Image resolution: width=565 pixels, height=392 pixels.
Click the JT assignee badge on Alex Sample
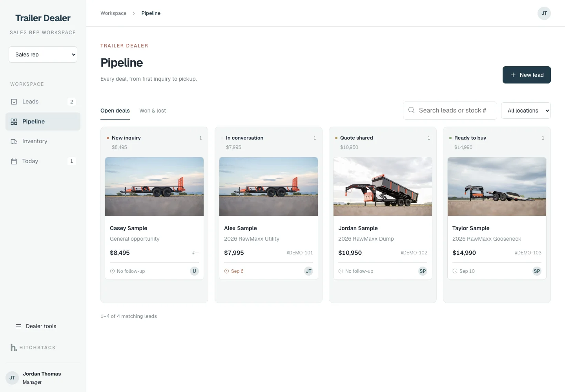tap(309, 271)
